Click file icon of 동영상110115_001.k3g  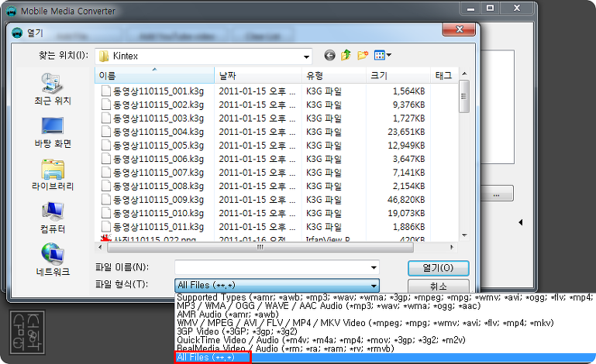tap(106, 91)
